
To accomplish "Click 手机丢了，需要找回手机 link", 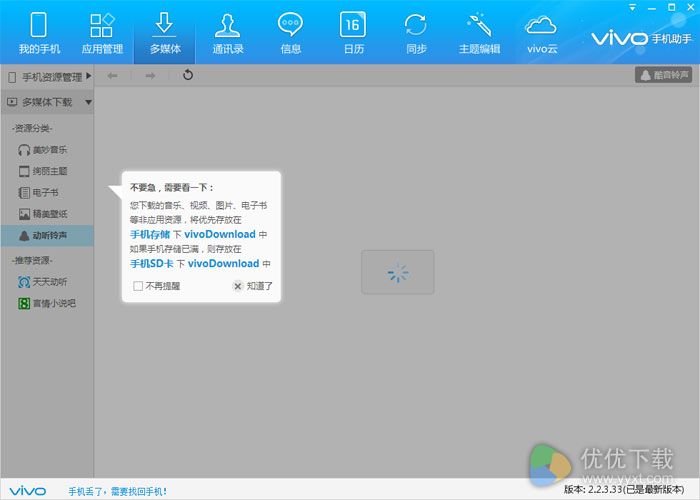I will [x=117, y=492].
